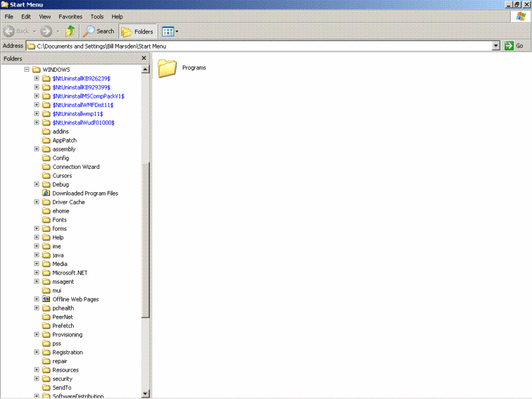The image size is (532, 399).
Task: Open the Search toolbar button
Action: 98,31
